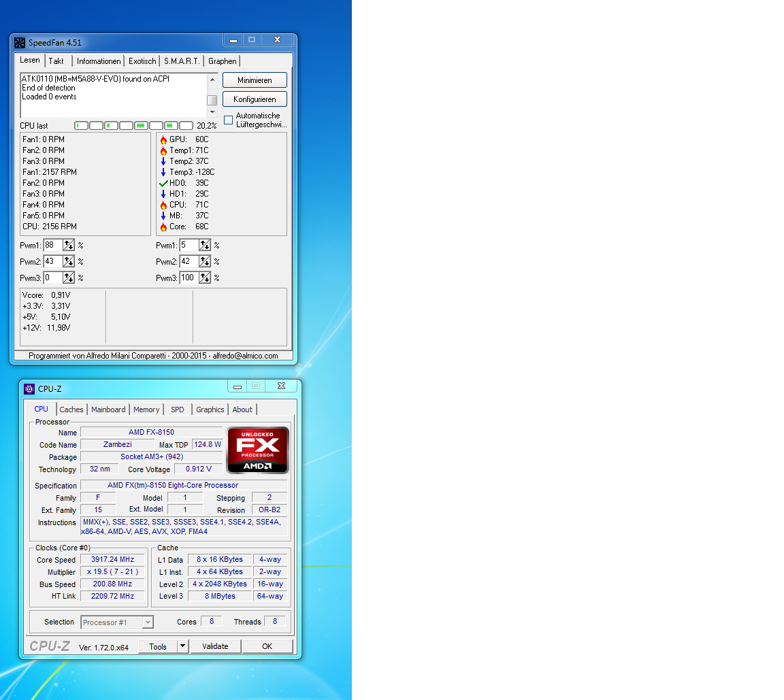Screen dimensions: 784x700
Task: Enable Automatische Lüftergeschwindigkeit checkbox
Action: tap(229, 120)
